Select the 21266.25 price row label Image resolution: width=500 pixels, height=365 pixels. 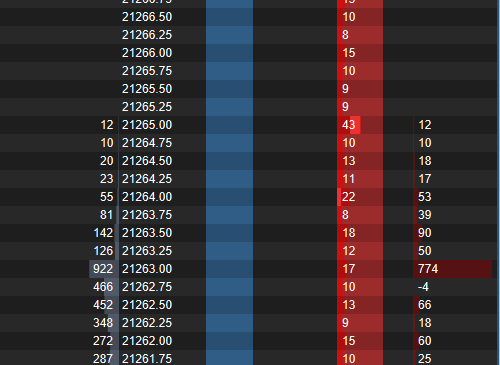(x=147, y=35)
